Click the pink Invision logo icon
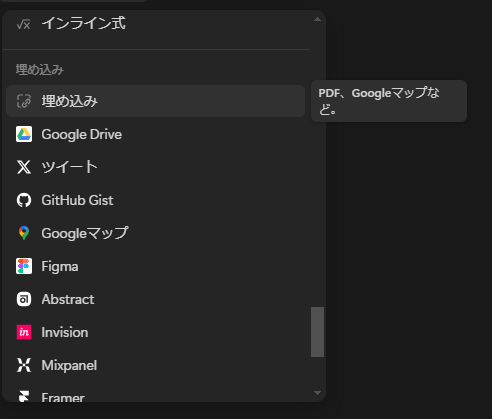 pos(24,332)
